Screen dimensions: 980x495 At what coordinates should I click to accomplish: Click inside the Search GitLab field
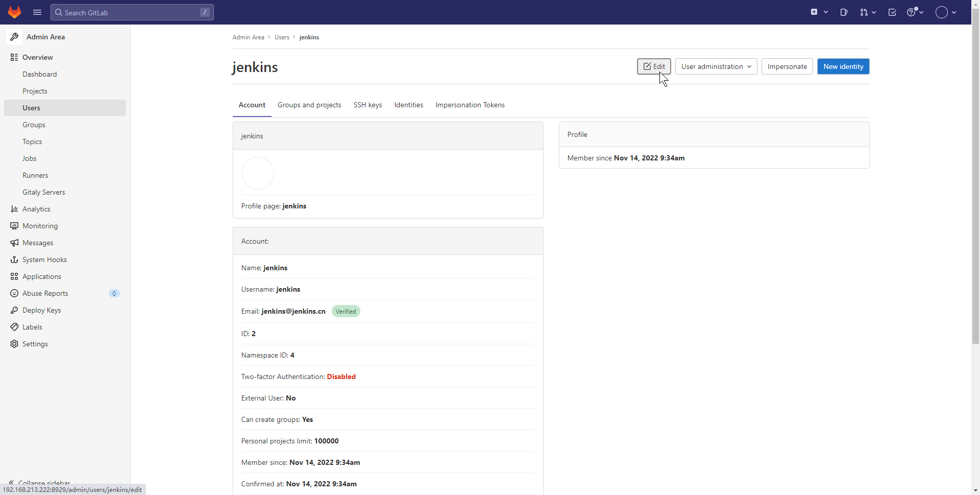pos(132,12)
